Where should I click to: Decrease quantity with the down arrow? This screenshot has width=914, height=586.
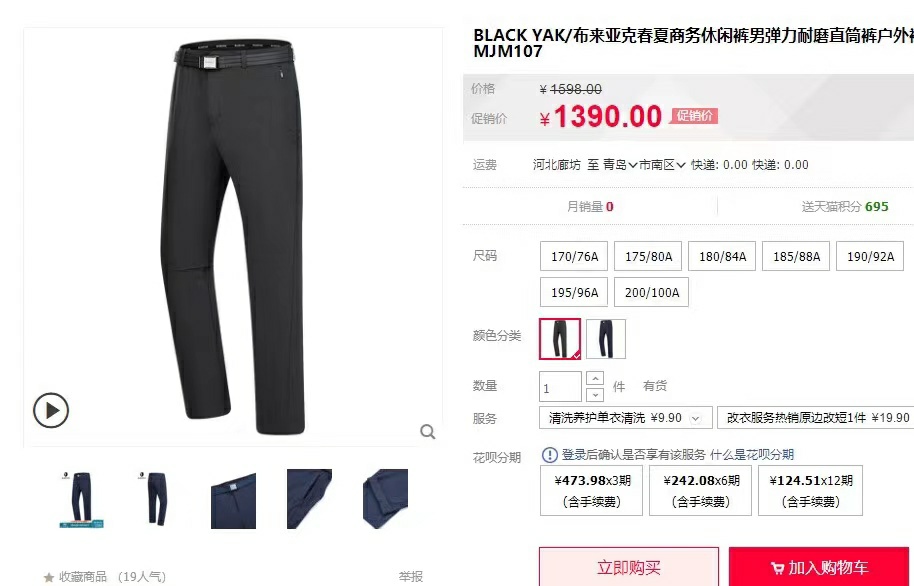click(595, 395)
